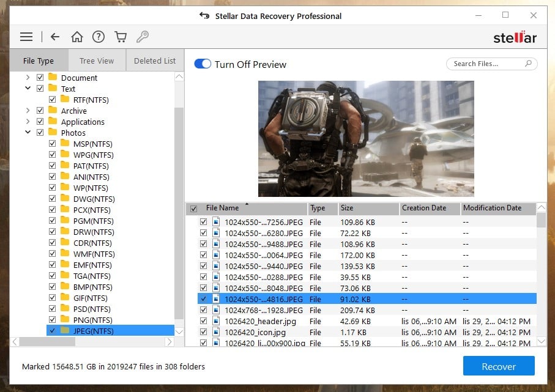Image resolution: width=555 pixels, height=392 pixels.
Task: Uncheck the BMP(NTFS) checkbox
Action: click(53, 286)
